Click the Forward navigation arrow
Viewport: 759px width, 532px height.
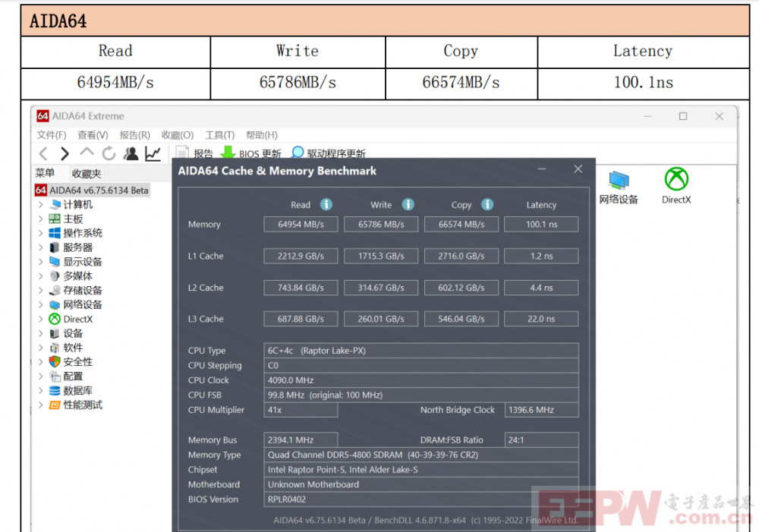coord(65,154)
